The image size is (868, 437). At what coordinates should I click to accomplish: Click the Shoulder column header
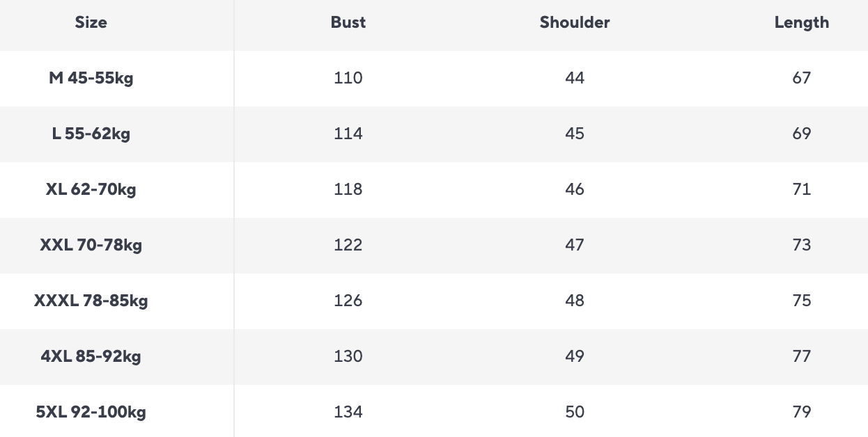(575, 22)
